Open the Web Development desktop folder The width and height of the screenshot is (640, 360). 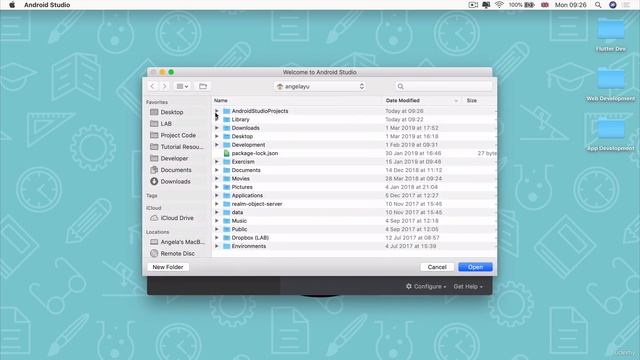pyautogui.click(x=611, y=84)
